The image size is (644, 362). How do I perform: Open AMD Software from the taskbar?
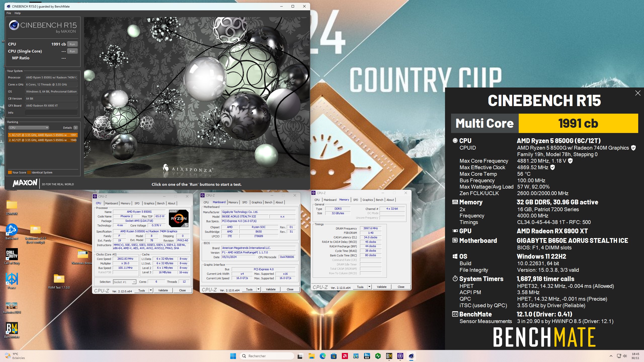(345, 356)
